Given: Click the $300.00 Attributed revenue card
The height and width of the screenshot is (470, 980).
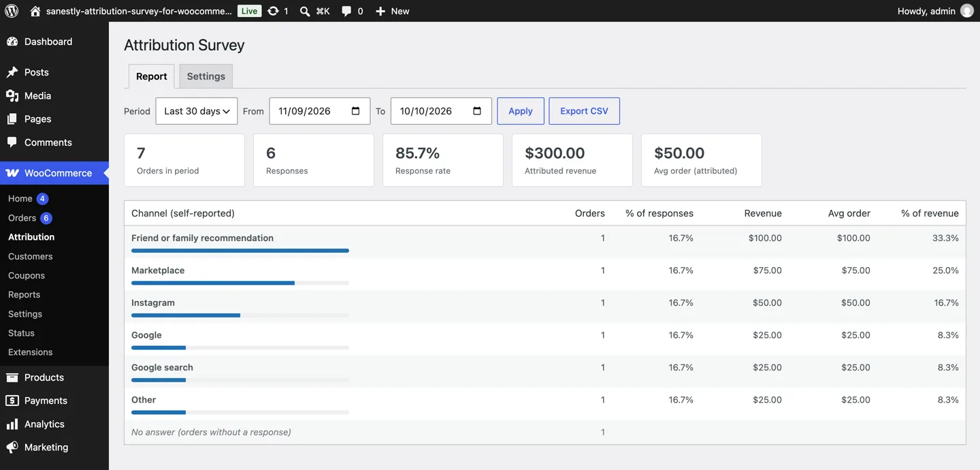Looking at the screenshot, I should coord(572,160).
